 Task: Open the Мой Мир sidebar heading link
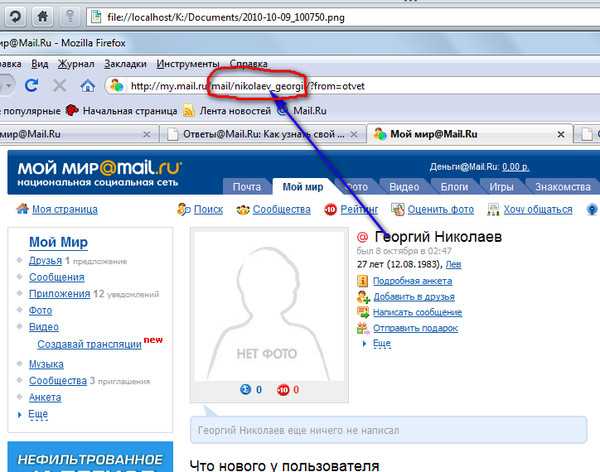click(58, 242)
